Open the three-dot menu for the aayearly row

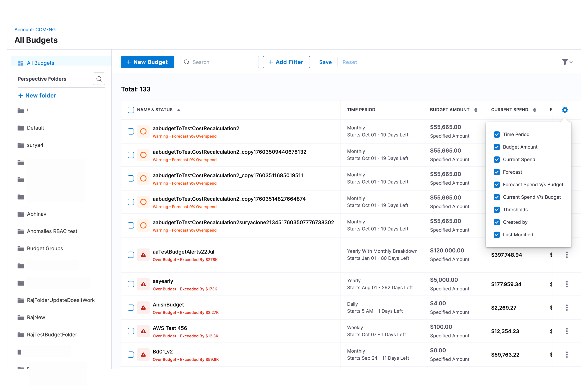pyautogui.click(x=567, y=284)
